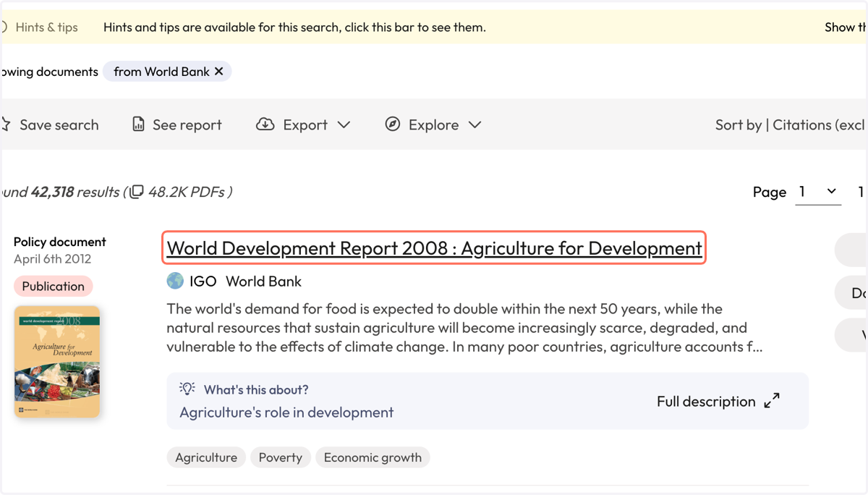Click the Hints and tips bar

pos(434,27)
